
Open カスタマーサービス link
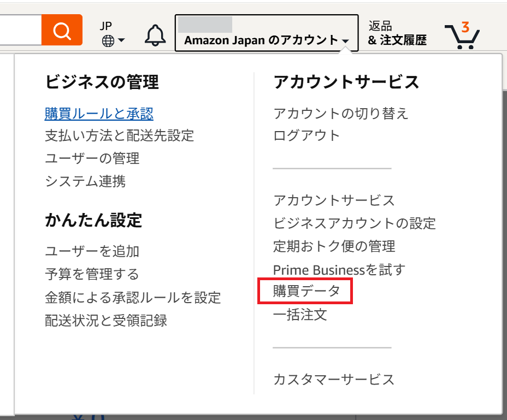click(334, 380)
